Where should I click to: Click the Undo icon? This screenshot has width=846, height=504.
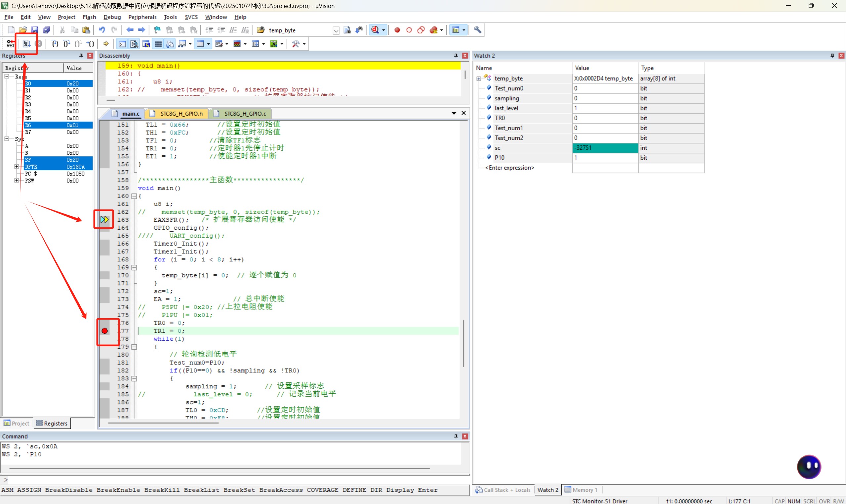[102, 30]
